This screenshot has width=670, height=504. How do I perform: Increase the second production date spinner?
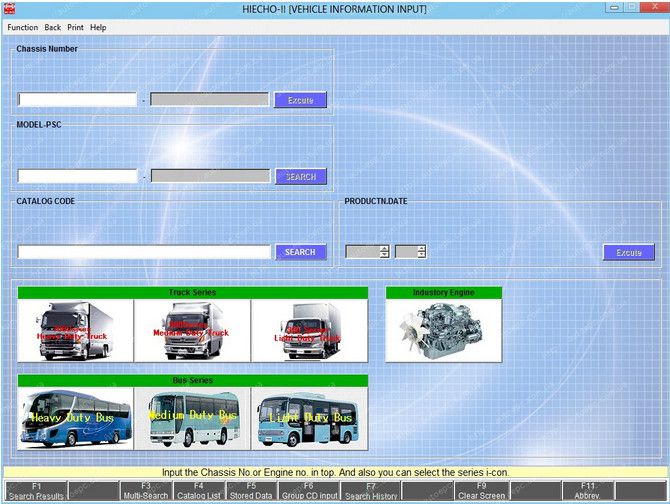click(422, 248)
